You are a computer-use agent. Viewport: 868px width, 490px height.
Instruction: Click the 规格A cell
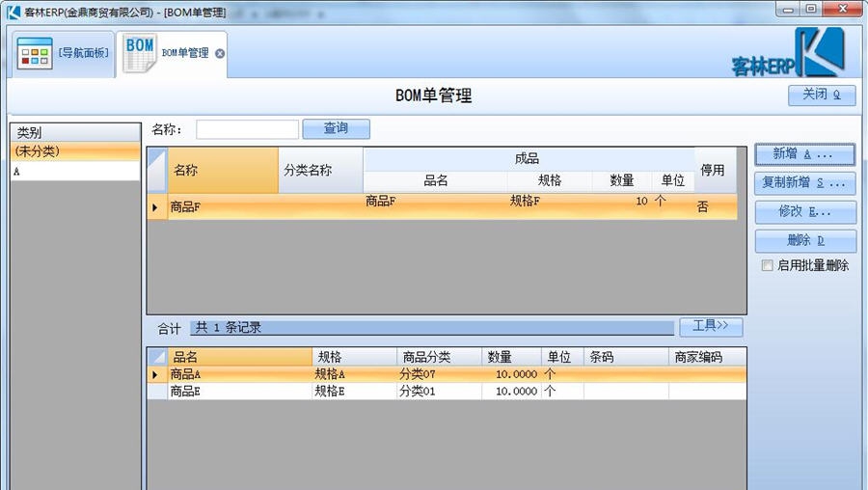point(354,374)
